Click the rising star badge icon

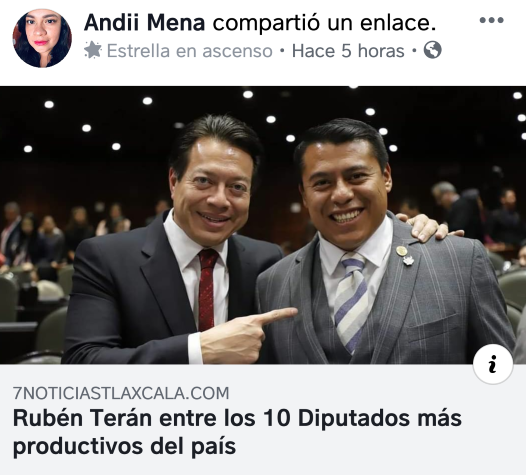93,50
